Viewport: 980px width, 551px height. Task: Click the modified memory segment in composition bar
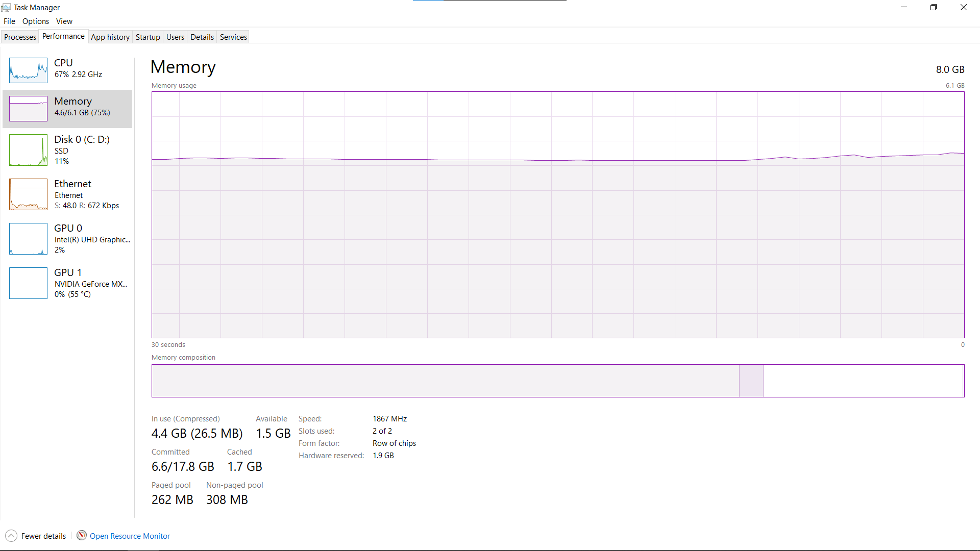[751, 381]
